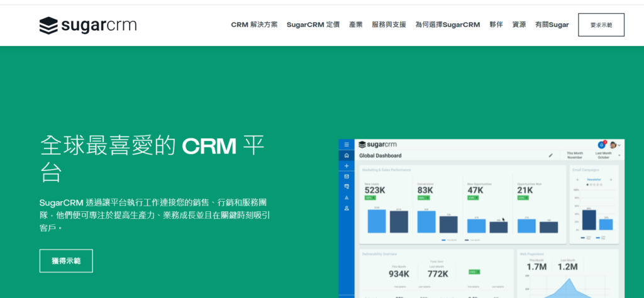Click the monitor icon in the dashboard sidebar
The image size is (644, 298).
347,186
